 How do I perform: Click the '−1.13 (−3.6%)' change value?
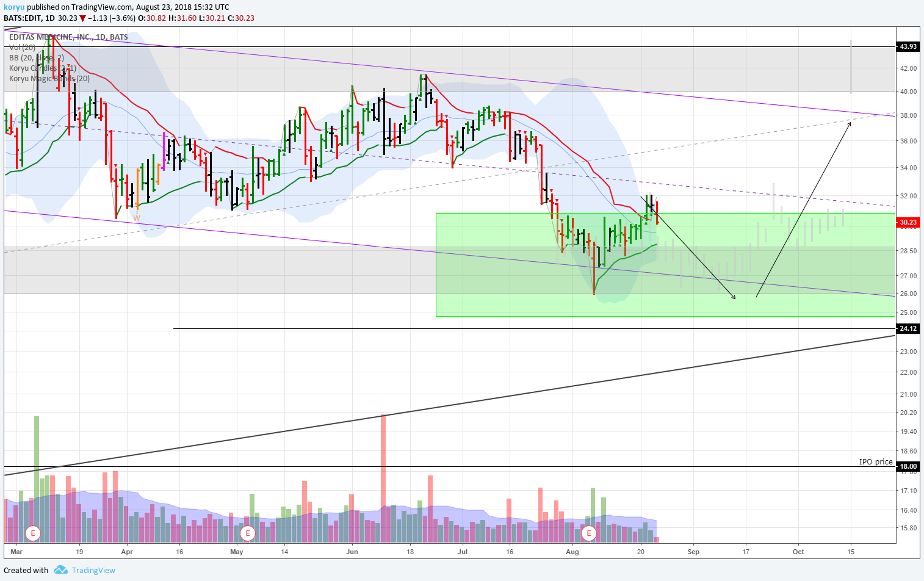click(x=111, y=18)
